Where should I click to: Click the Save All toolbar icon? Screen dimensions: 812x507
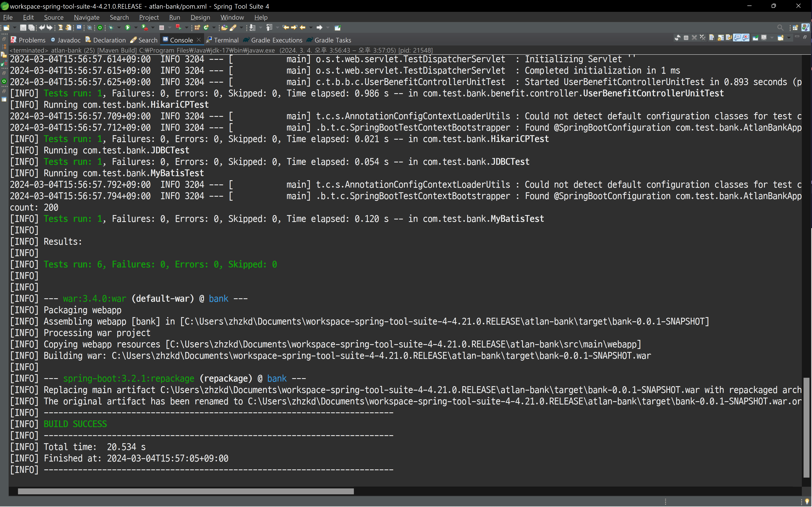tap(31, 27)
